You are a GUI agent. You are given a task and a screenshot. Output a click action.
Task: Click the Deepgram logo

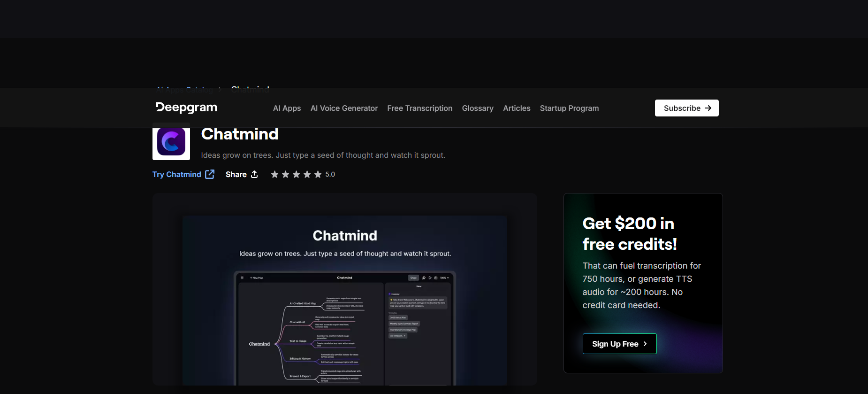click(x=186, y=108)
